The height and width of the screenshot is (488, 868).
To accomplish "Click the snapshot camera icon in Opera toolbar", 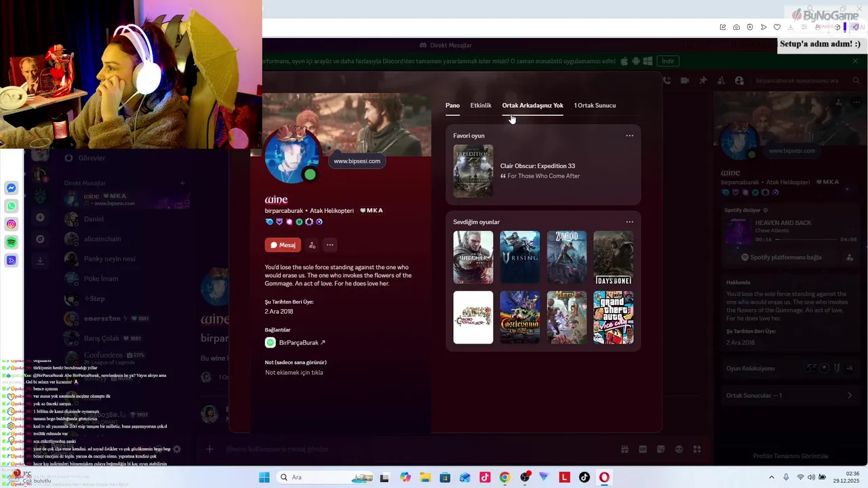I will [736, 27].
